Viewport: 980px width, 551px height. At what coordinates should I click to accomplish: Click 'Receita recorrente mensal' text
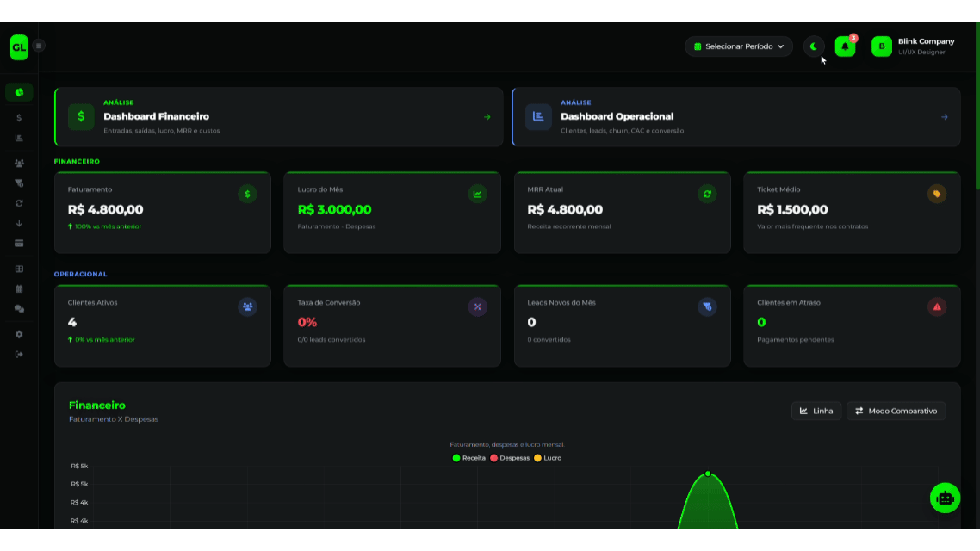pyautogui.click(x=569, y=226)
